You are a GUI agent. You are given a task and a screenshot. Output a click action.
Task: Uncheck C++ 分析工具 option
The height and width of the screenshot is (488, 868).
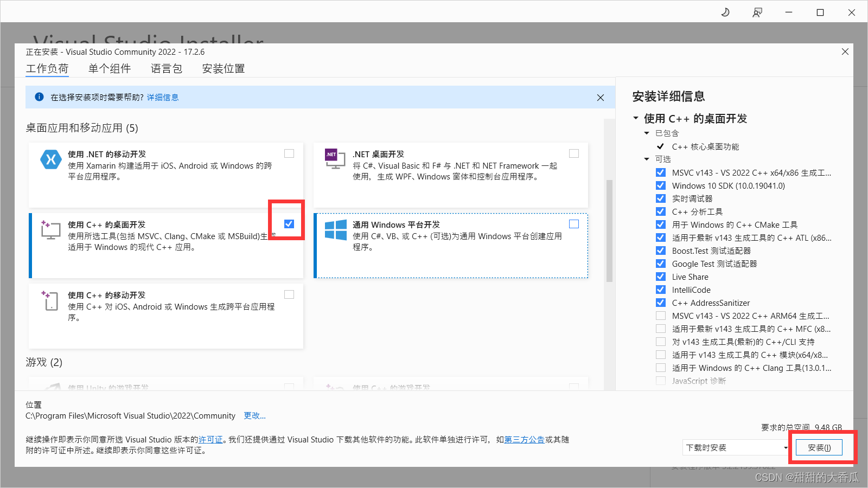[x=661, y=211]
